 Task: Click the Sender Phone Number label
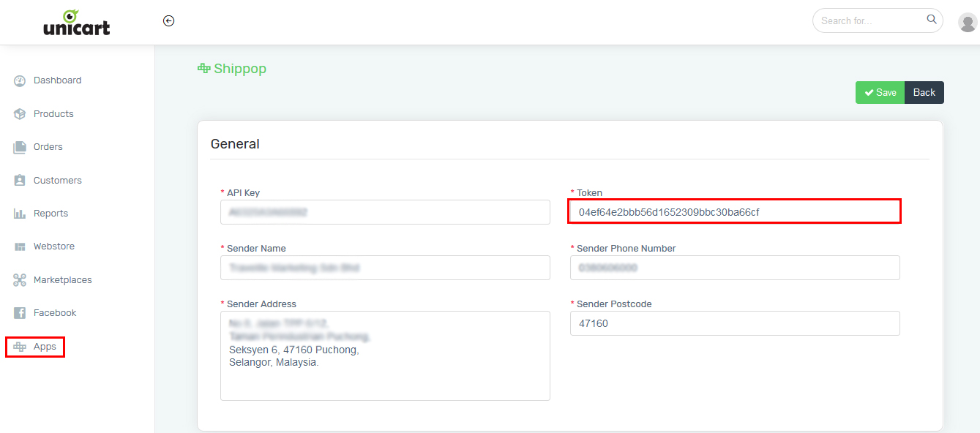(626, 249)
